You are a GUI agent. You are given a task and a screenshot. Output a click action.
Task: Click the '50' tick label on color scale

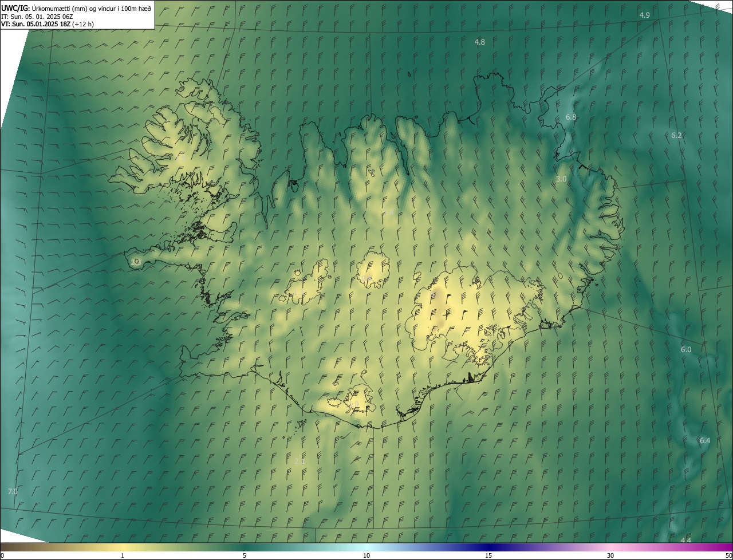pyautogui.click(x=728, y=555)
